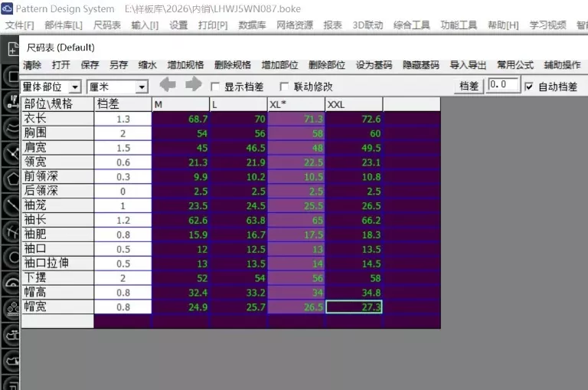The image size is (588, 390).
Task: Click the left arrow navigation icon
Action: pos(168,84)
